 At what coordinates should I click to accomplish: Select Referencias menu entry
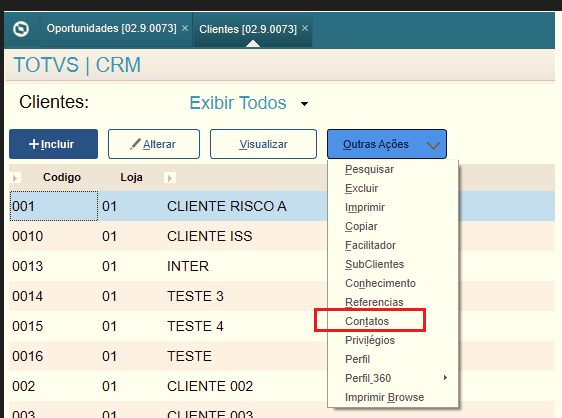(x=374, y=302)
